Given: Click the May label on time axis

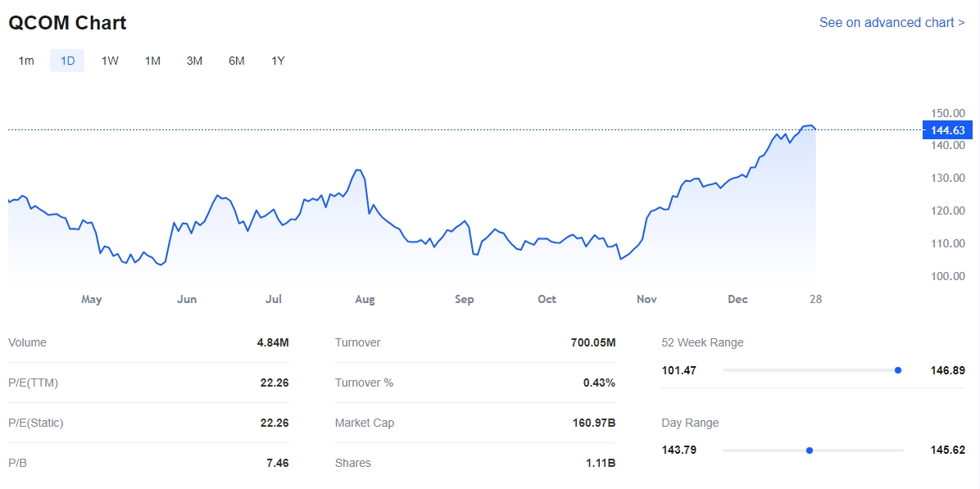Looking at the screenshot, I should (91, 300).
